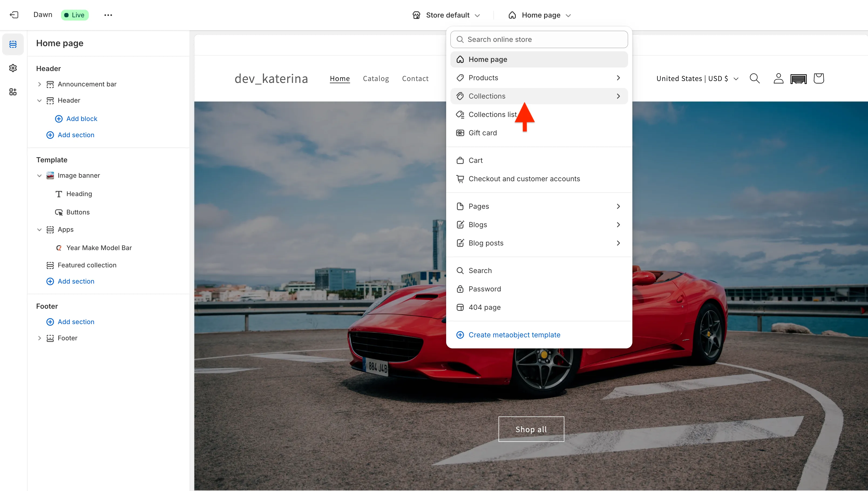This screenshot has width=868, height=491.
Task: Click the garage icon in the store header
Action: click(798, 79)
